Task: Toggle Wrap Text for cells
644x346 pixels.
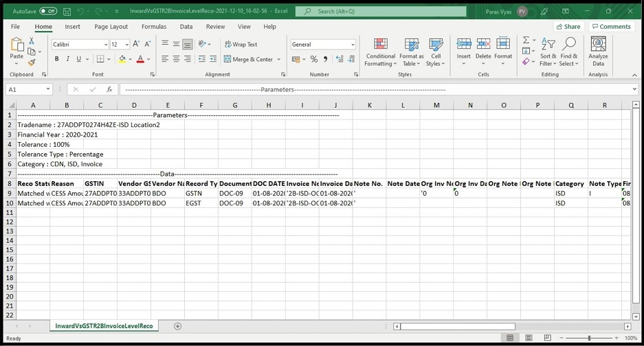Action: tap(241, 45)
